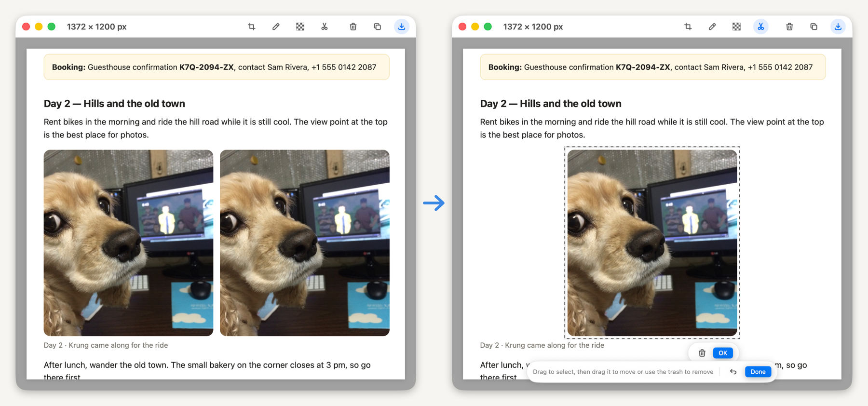Click the 'Drag to select' hint text
868x406 pixels.
click(x=623, y=372)
